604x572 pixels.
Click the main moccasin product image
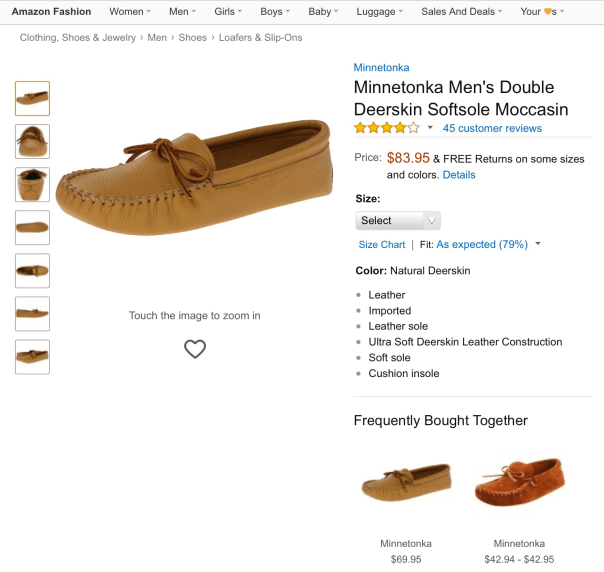[195, 175]
